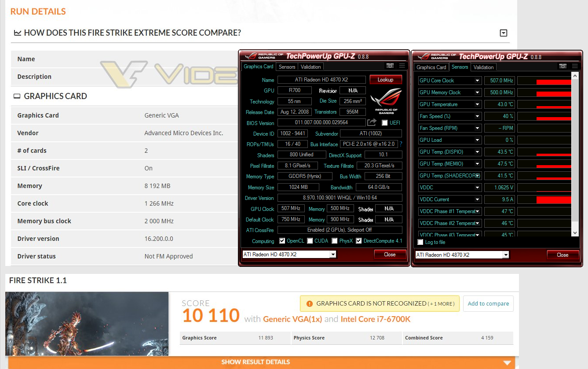Open the GPU selector dropdown in the sensors window
588x369 pixels.
(x=506, y=255)
